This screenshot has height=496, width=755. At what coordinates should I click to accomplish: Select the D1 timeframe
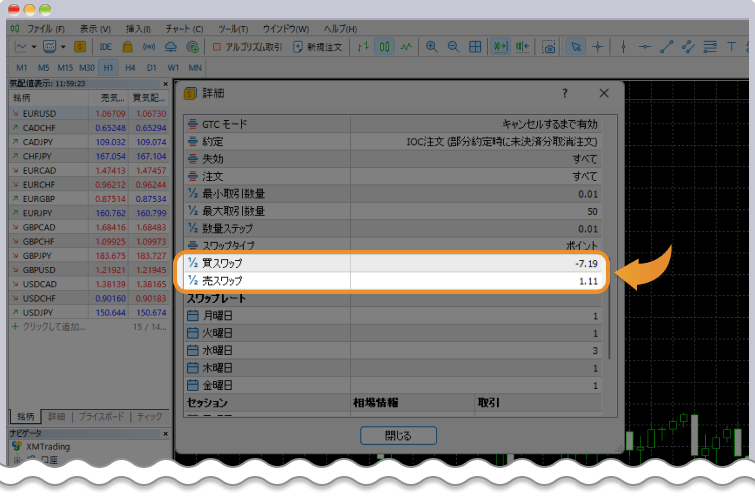pos(152,68)
